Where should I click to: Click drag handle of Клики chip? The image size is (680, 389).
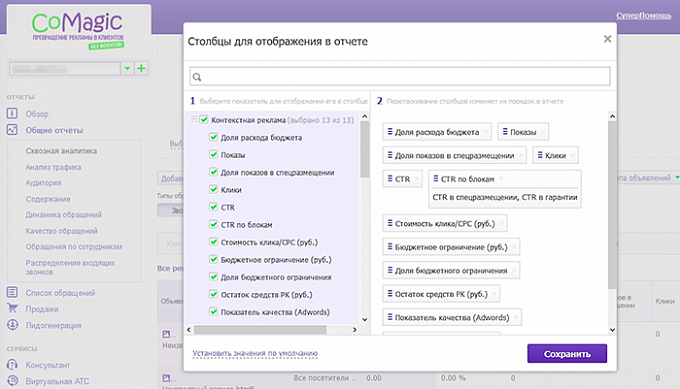540,155
